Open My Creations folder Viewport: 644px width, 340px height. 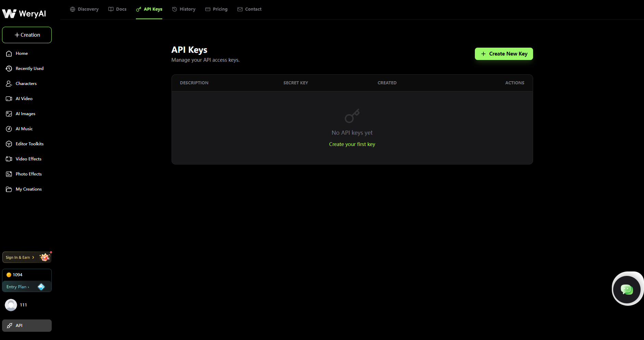(28, 189)
